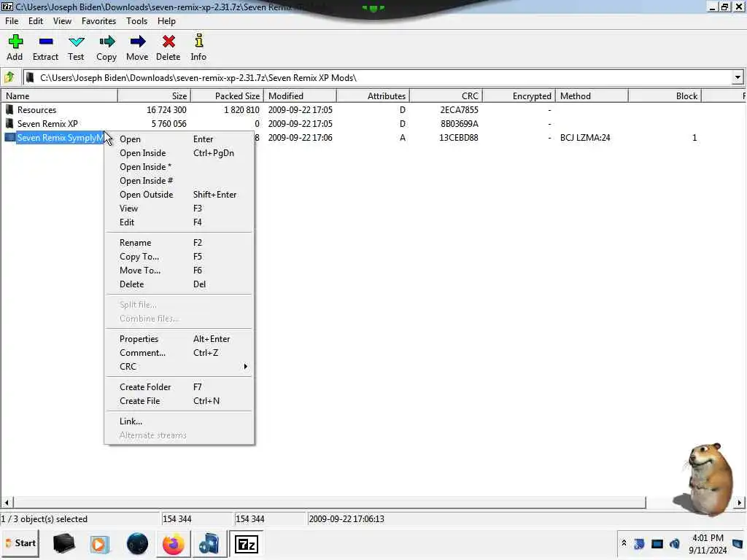Image resolution: width=747 pixels, height=560 pixels.
Task: Select Copy To... in context menu
Action: coord(179,256)
